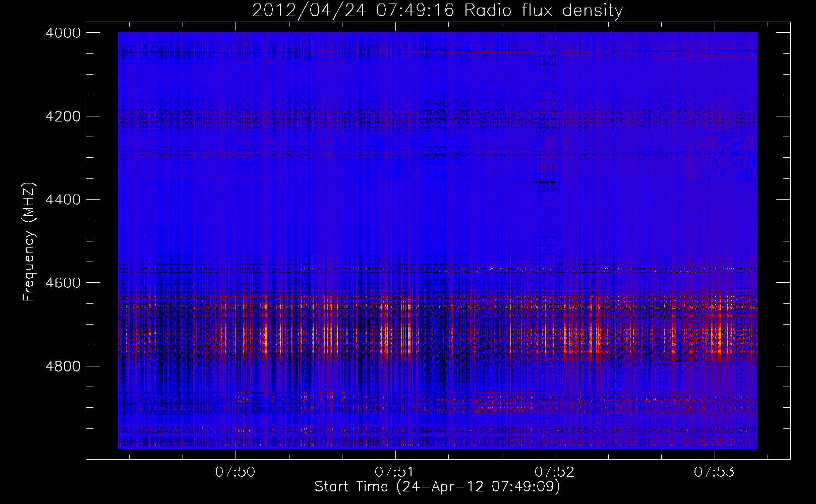
Task: Click the plot title 'Radio flux density'
Action: click(543, 11)
